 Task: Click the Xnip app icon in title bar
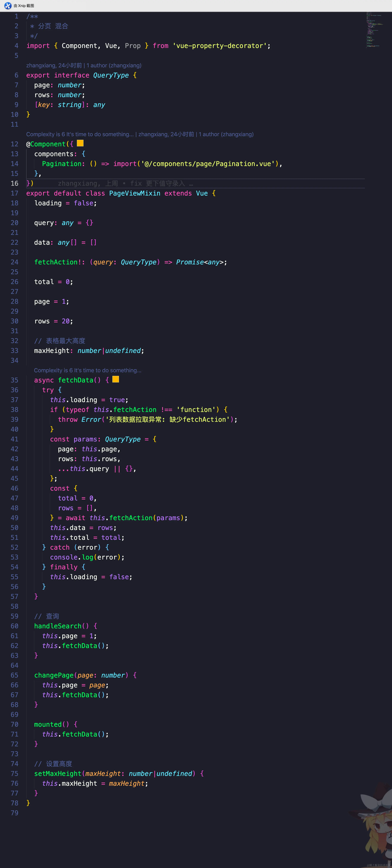point(8,5)
